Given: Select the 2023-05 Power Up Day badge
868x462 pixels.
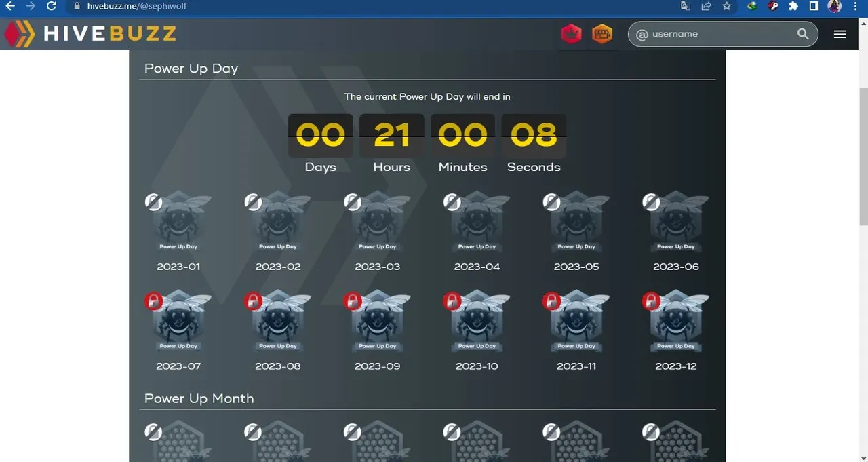Looking at the screenshot, I should point(576,223).
